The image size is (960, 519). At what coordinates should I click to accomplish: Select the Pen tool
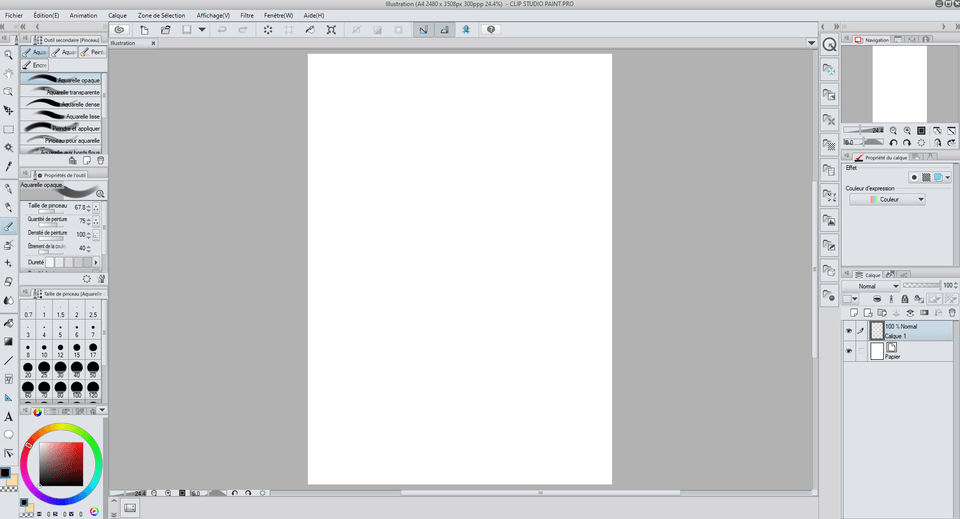click(x=8, y=189)
